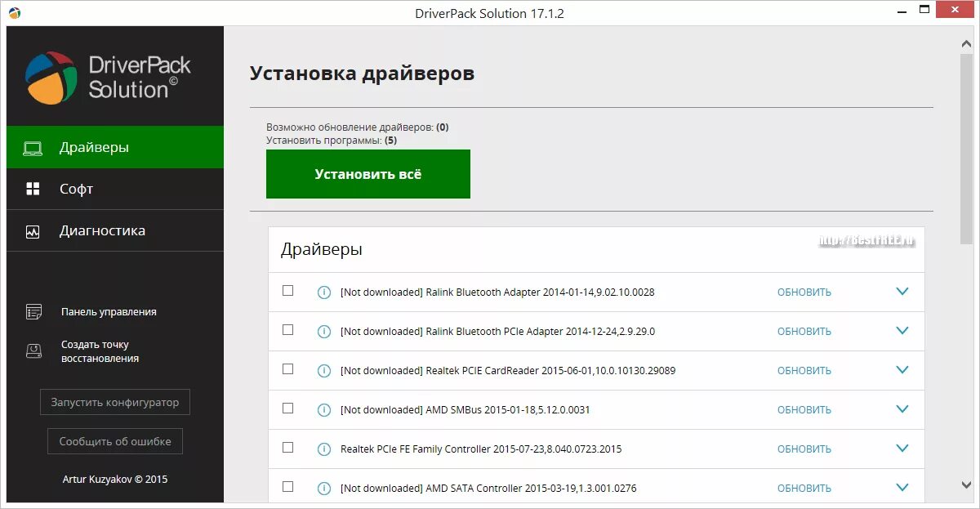Open Панель управления
The image size is (980, 509).
(109, 312)
